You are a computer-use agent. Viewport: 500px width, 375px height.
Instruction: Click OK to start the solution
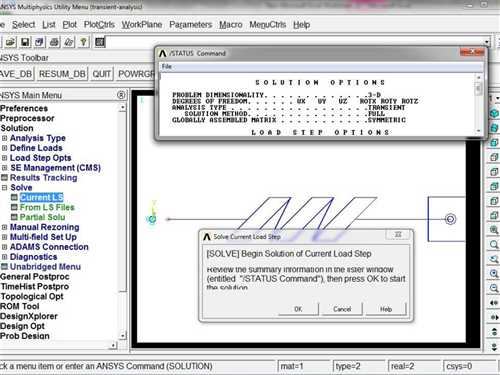(298, 309)
